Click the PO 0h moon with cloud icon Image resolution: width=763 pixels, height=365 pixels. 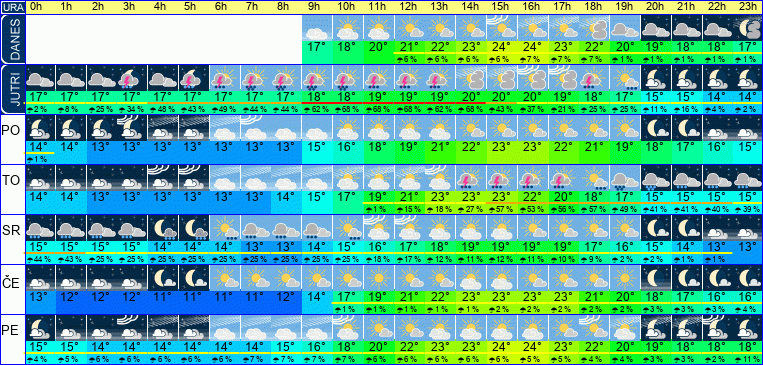pos(40,128)
